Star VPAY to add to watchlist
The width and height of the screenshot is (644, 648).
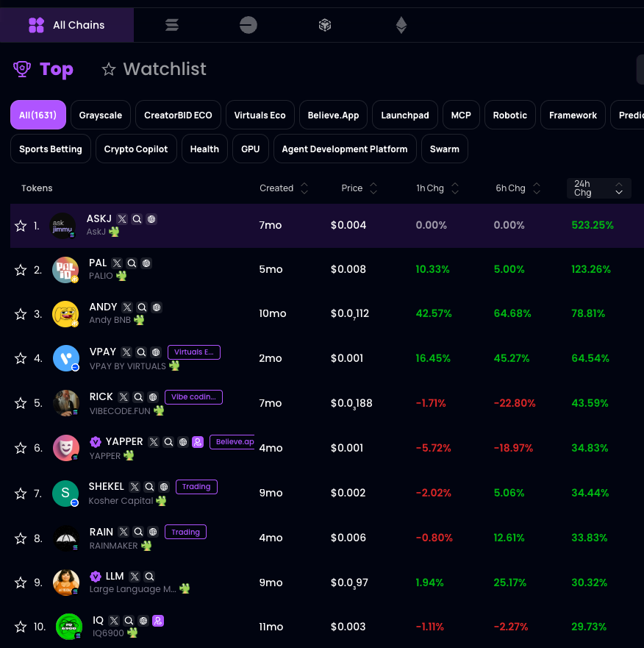click(x=21, y=358)
